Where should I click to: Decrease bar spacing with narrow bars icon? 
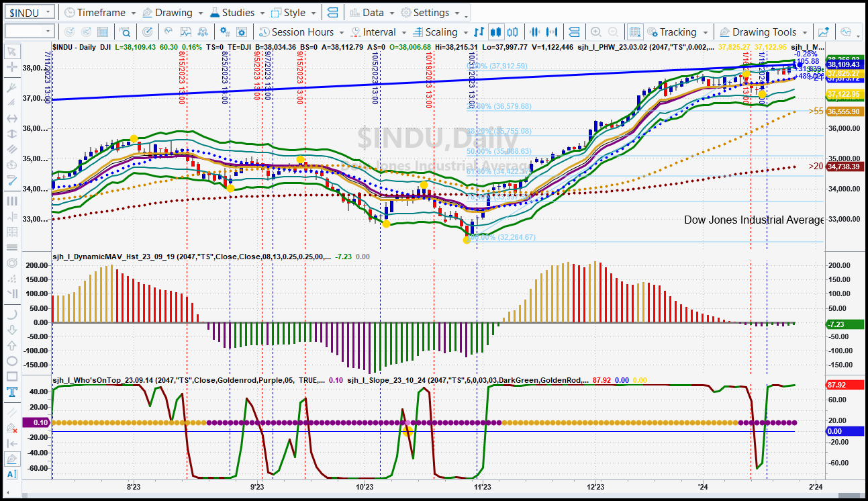pos(535,32)
